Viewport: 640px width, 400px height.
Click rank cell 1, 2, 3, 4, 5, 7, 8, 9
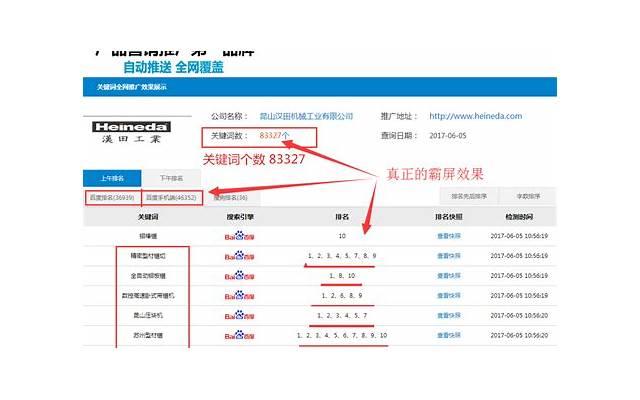[x=342, y=256]
